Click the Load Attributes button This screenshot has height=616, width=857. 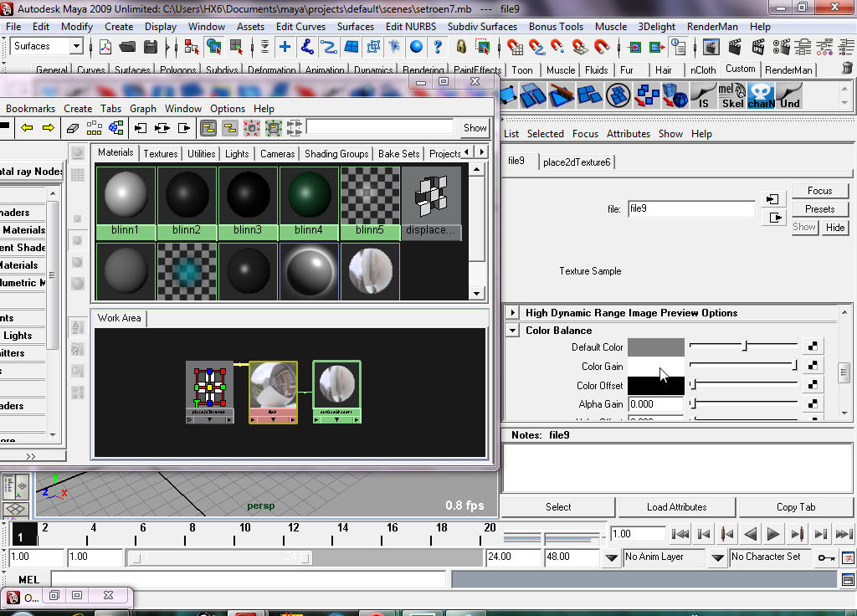(x=676, y=506)
